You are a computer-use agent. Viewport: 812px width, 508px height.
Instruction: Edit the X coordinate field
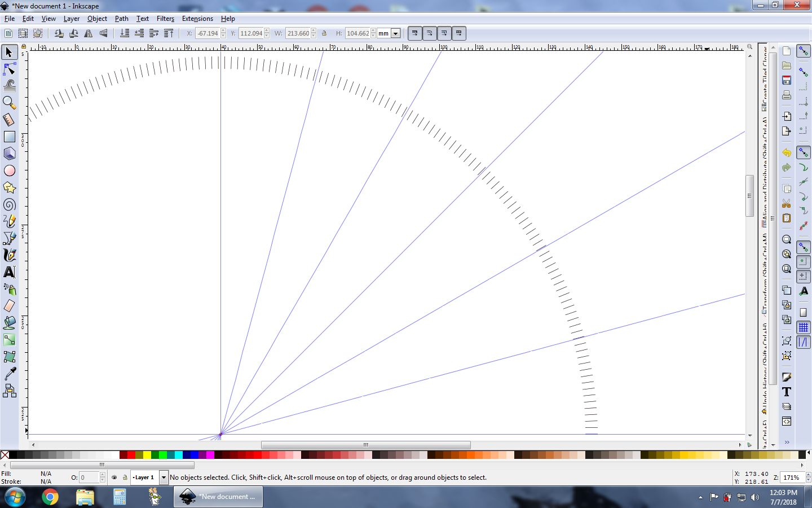tap(209, 33)
